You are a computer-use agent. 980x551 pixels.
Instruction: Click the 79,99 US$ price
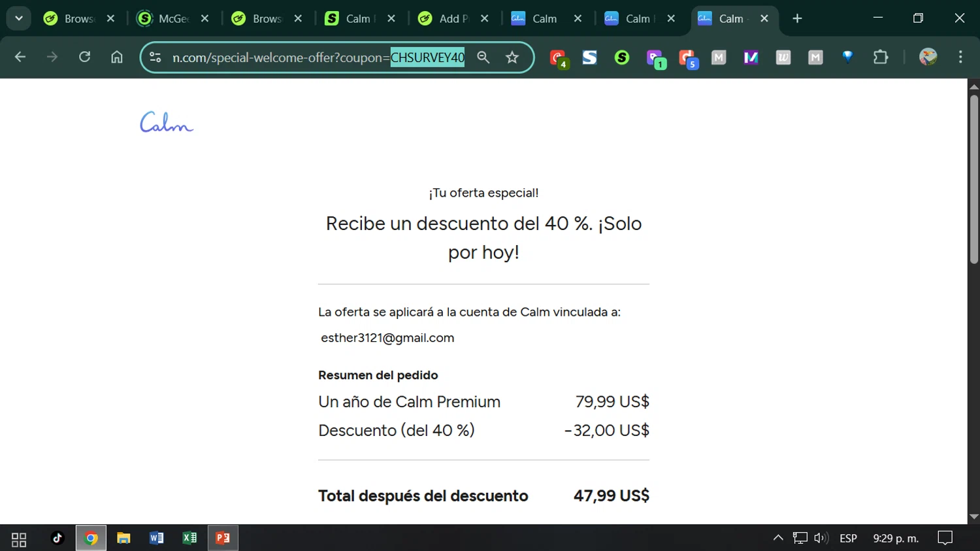click(x=612, y=402)
